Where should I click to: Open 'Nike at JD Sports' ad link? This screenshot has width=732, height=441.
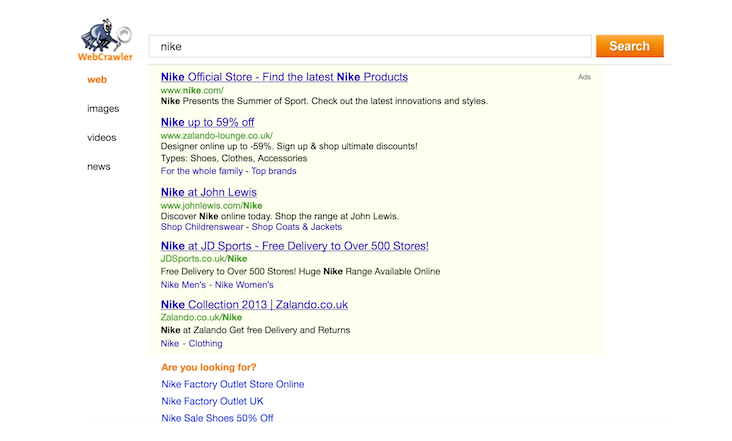coord(295,246)
